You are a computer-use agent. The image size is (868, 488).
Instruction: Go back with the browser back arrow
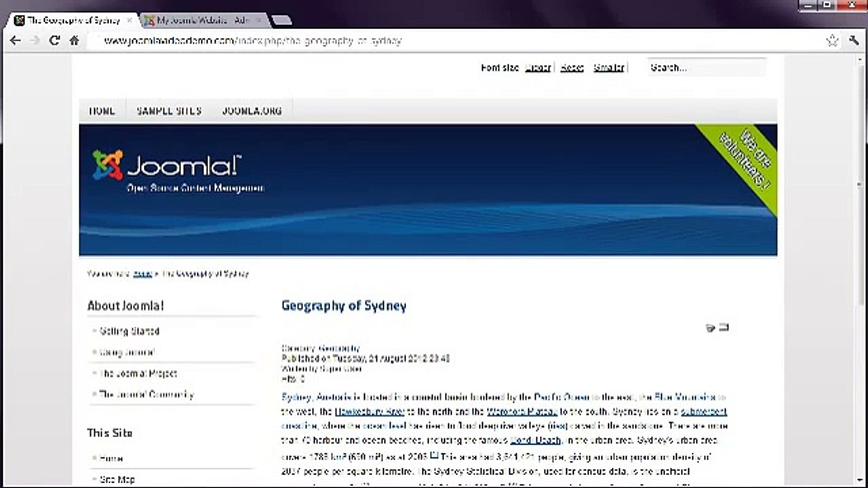tap(15, 41)
